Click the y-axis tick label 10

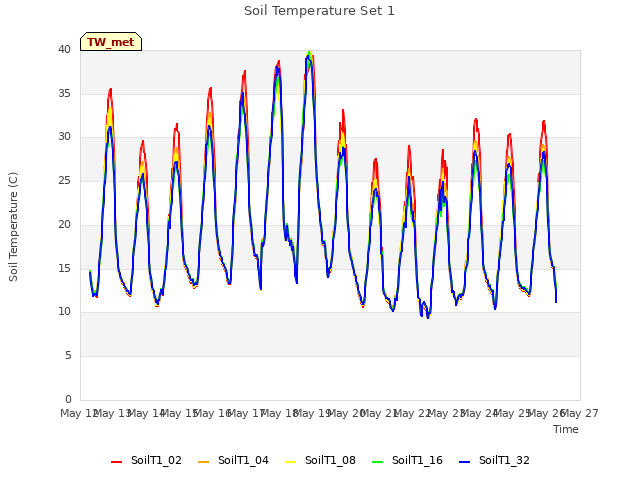click(64, 312)
